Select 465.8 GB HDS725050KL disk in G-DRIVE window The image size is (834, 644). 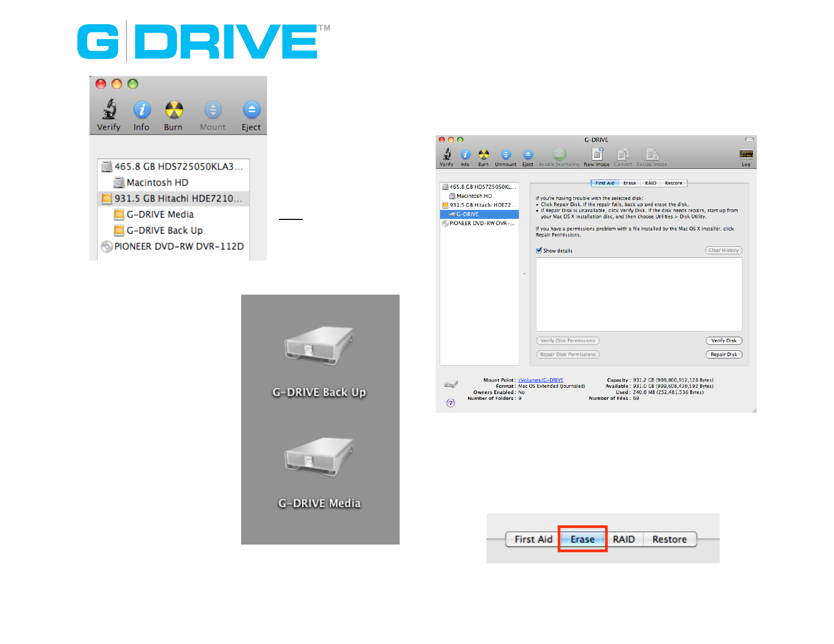[480, 187]
